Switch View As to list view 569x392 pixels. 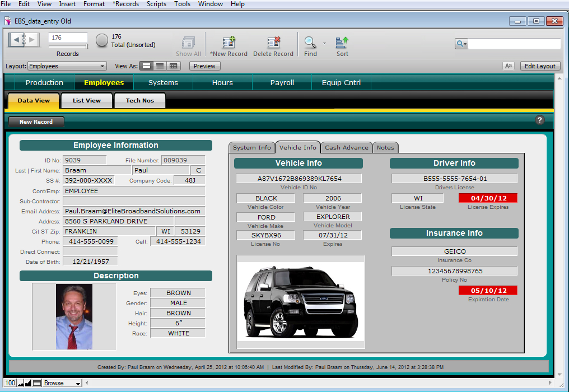(x=160, y=66)
